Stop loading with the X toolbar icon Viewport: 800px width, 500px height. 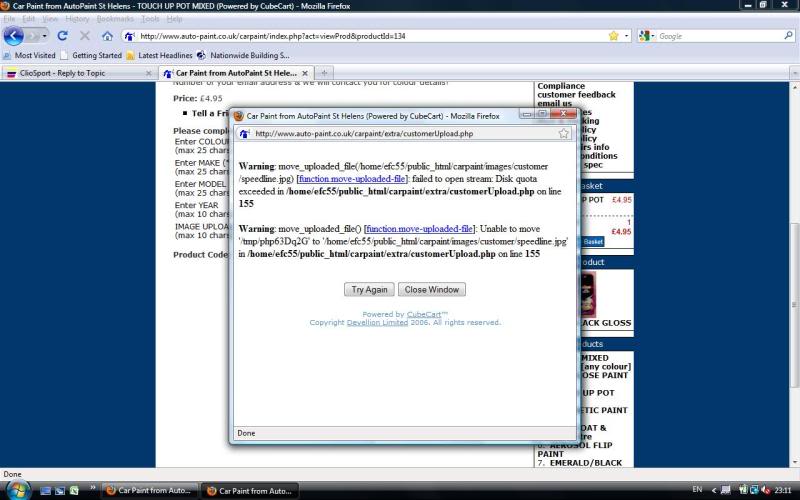85,36
